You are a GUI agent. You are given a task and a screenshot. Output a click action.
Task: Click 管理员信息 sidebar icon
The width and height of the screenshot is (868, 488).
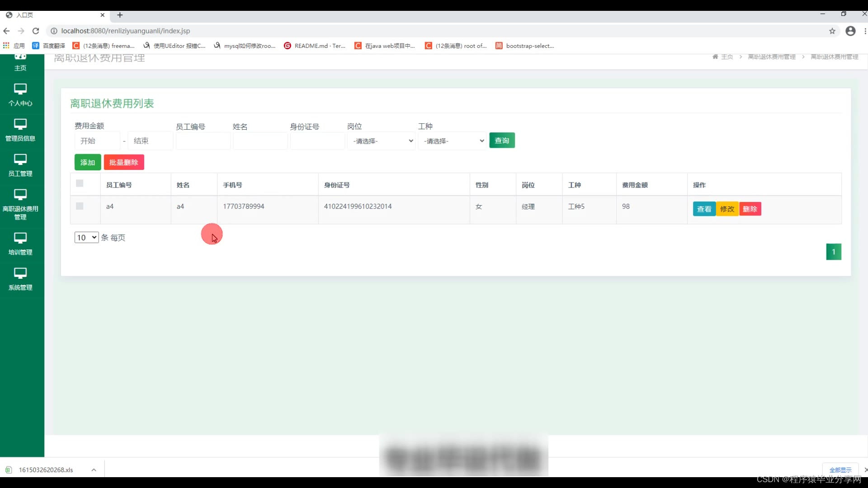[20, 124]
